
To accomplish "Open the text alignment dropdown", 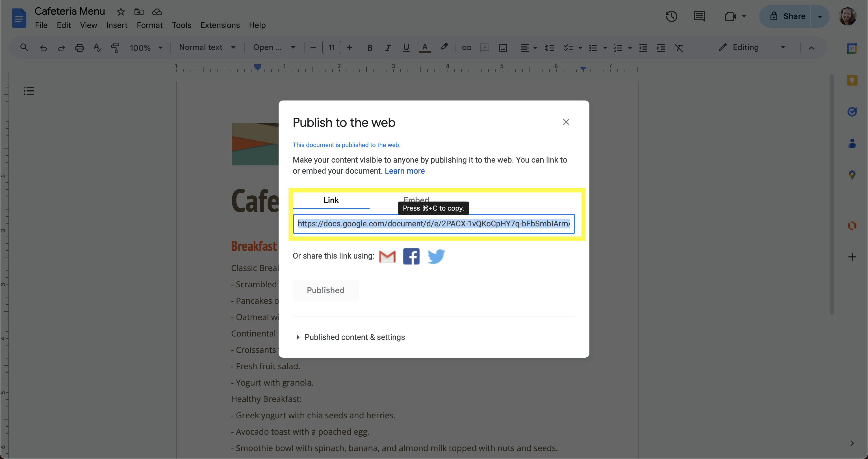I will [528, 48].
